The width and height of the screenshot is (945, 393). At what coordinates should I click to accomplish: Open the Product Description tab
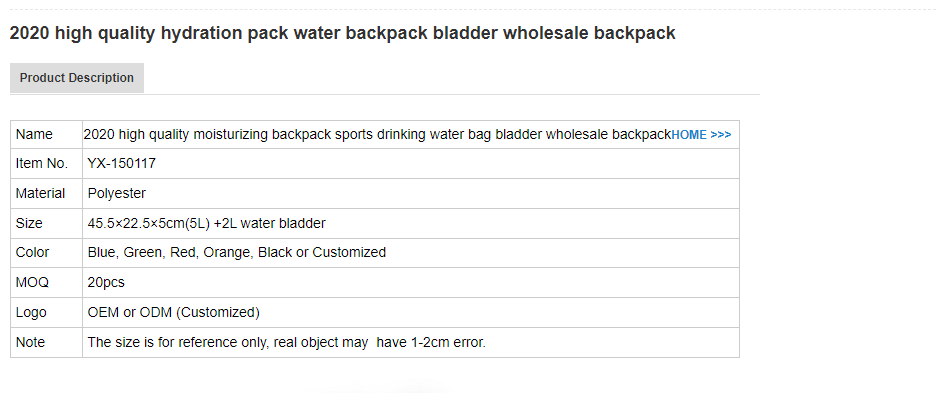point(77,78)
